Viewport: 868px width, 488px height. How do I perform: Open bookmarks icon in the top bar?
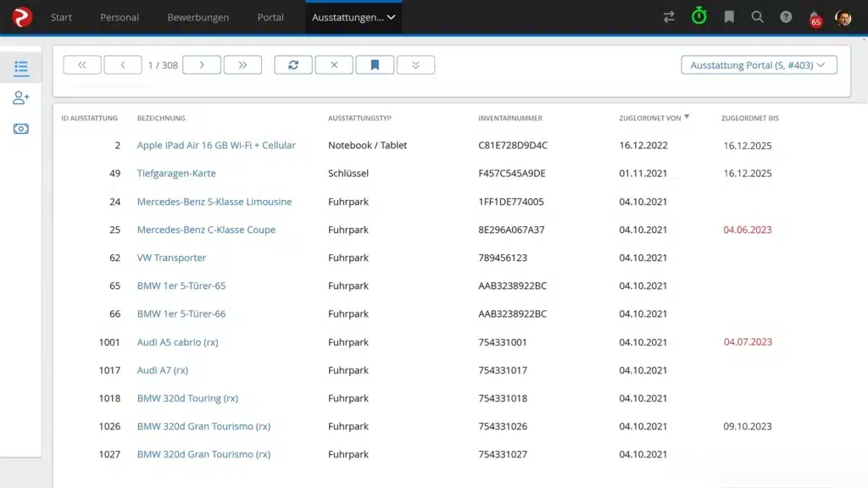[x=729, y=17]
